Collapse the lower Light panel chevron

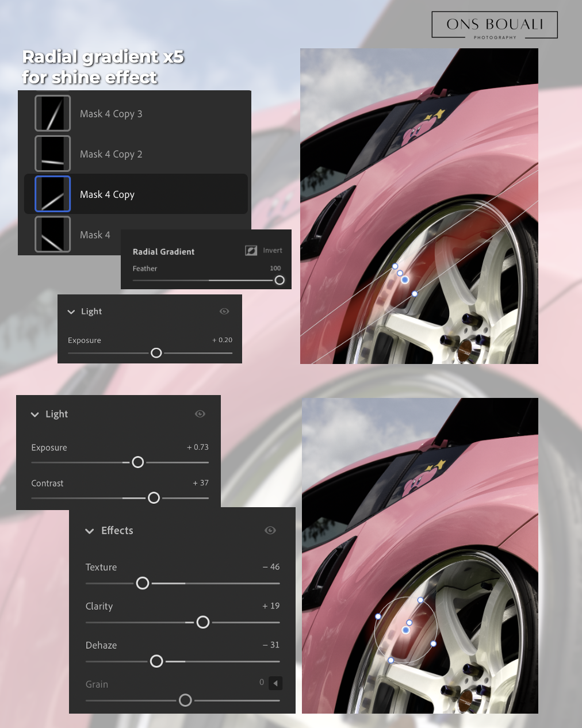[35, 414]
